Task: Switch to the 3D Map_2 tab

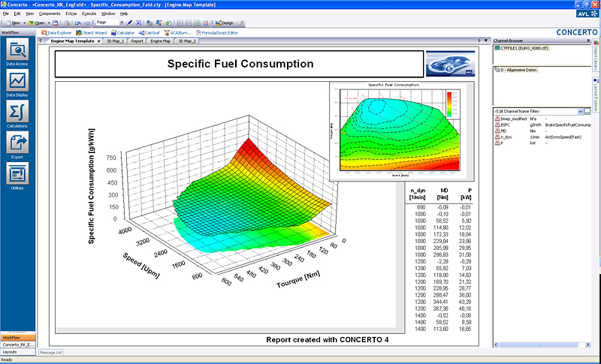Action: click(186, 41)
